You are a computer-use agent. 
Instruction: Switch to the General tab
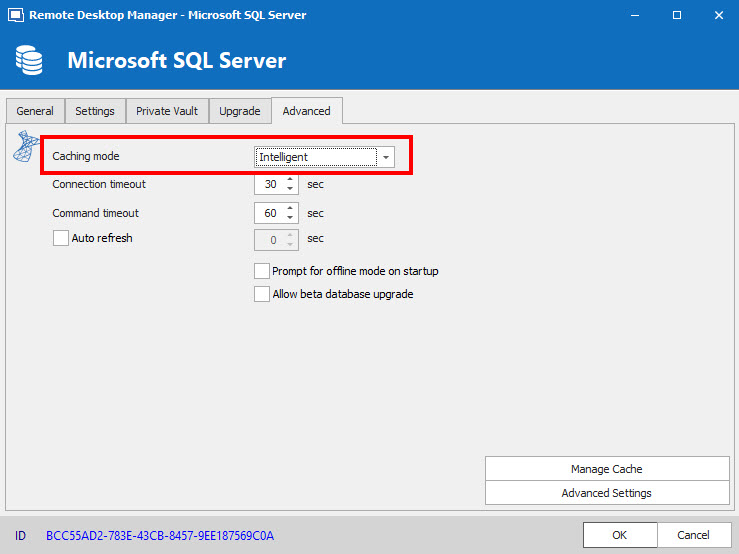click(x=35, y=111)
